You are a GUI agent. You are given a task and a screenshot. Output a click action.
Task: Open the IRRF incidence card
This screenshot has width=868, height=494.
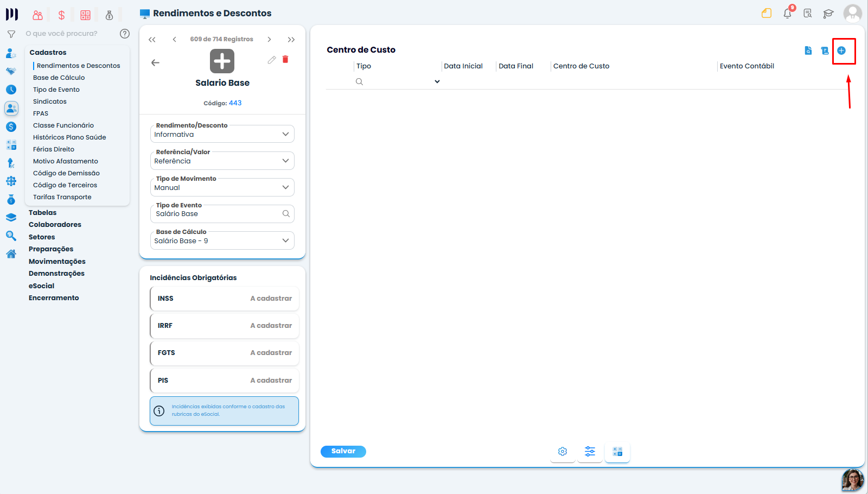[x=225, y=326]
